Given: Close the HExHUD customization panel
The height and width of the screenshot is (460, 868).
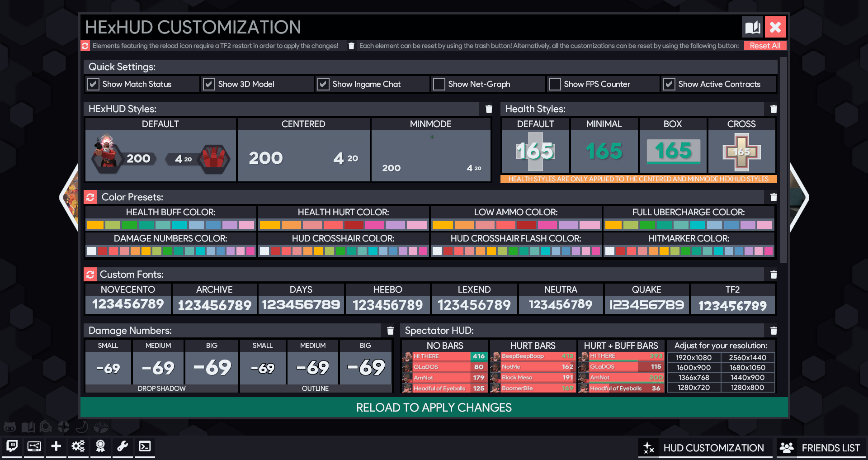Looking at the screenshot, I should pos(775,27).
